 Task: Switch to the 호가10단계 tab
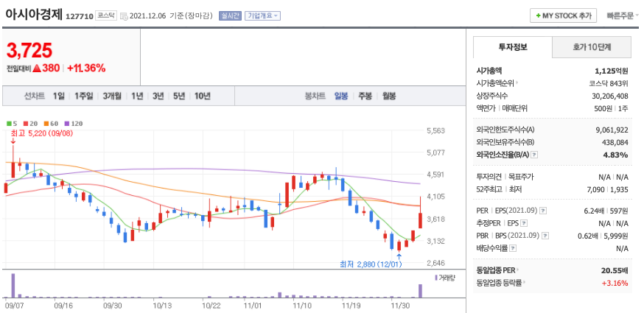tap(592, 47)
